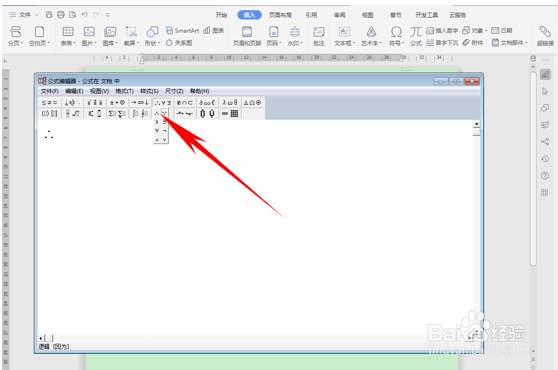The image size is (558, 370).
Task: Open fence templates palette (brackets)
Action: [x=49, y=113]
